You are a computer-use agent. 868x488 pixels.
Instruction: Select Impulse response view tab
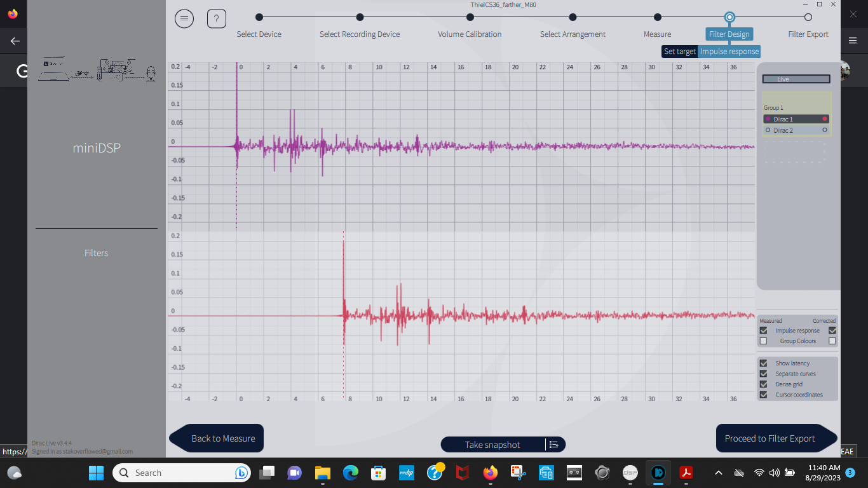[729, 51]
